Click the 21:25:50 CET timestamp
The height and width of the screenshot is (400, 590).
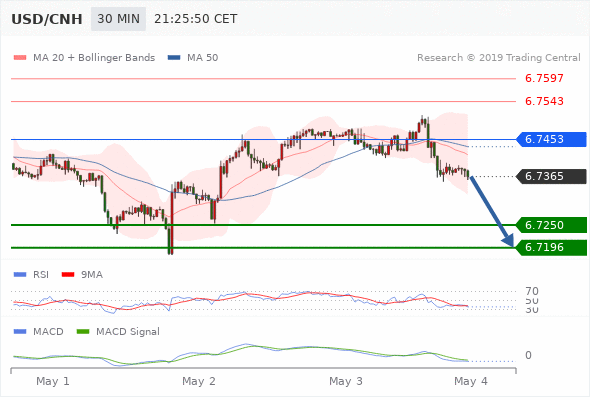coord(196,19)
